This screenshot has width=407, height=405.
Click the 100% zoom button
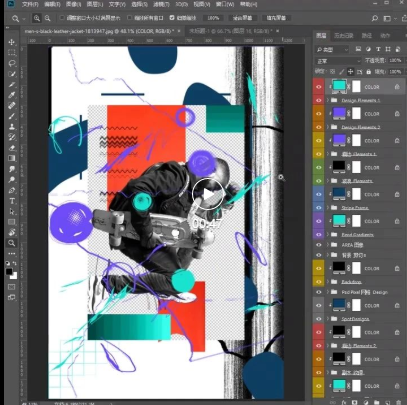click(x=213, y=18)
